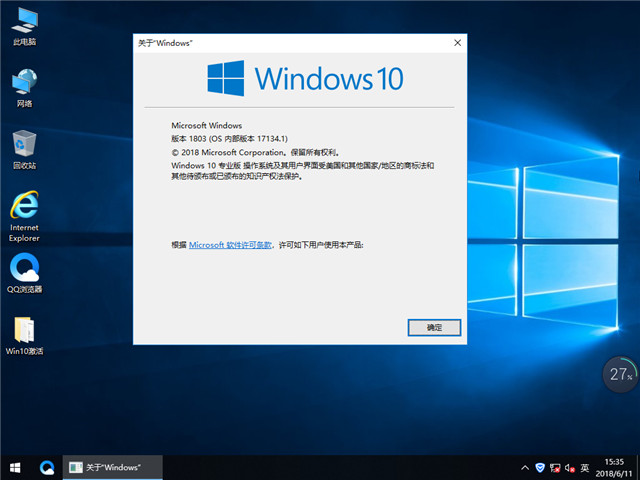Show hidden system tray icons
This screenshot has height=480, width=640.
pyautogui.click(x=525, y=468)
